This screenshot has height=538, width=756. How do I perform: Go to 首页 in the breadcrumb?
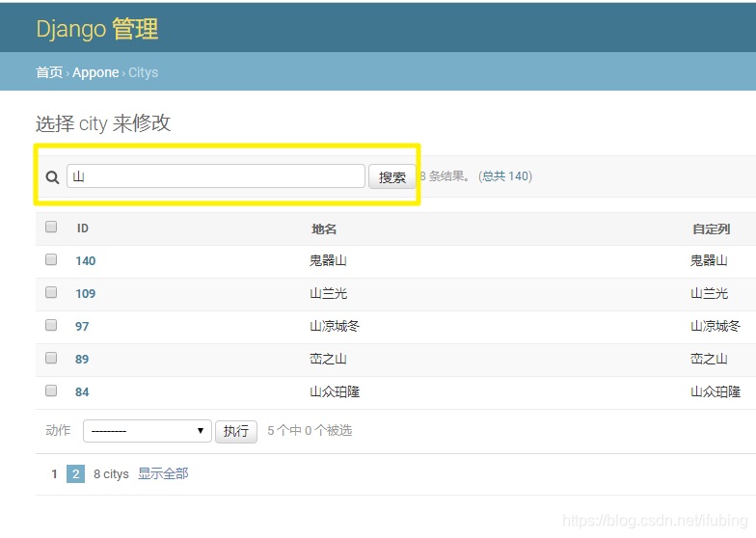pyautogui.click(x=49, y=72)
